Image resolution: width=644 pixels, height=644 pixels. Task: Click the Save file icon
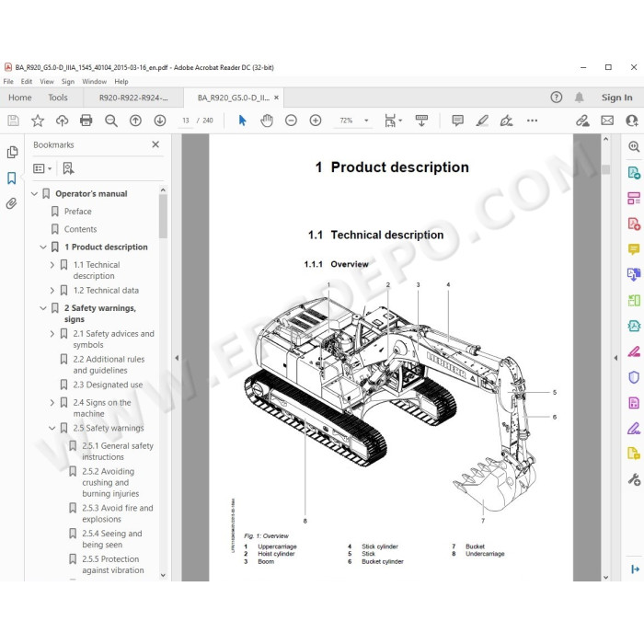13,121
